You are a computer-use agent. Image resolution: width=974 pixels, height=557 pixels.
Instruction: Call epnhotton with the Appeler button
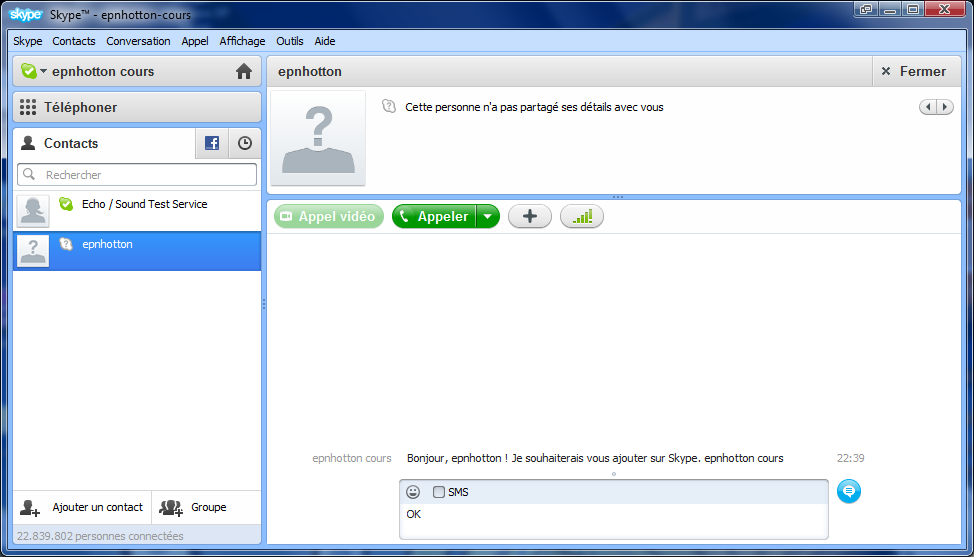pos(434,217)
